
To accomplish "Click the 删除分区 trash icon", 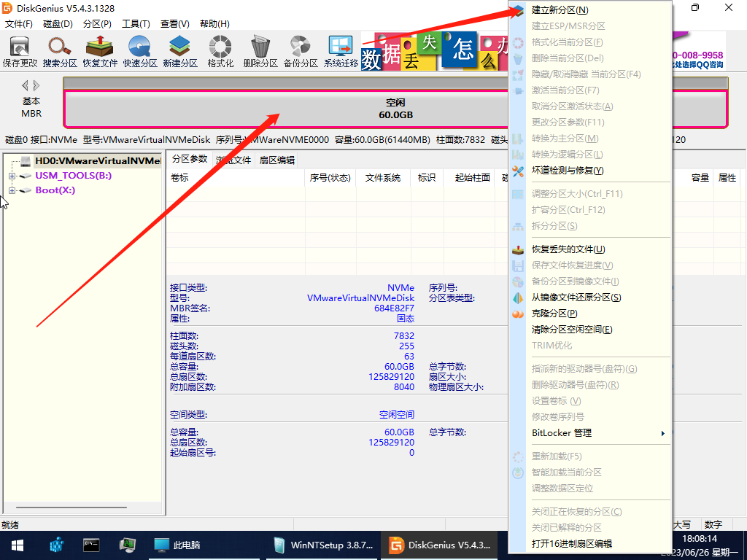I will [x=260, y=52].
